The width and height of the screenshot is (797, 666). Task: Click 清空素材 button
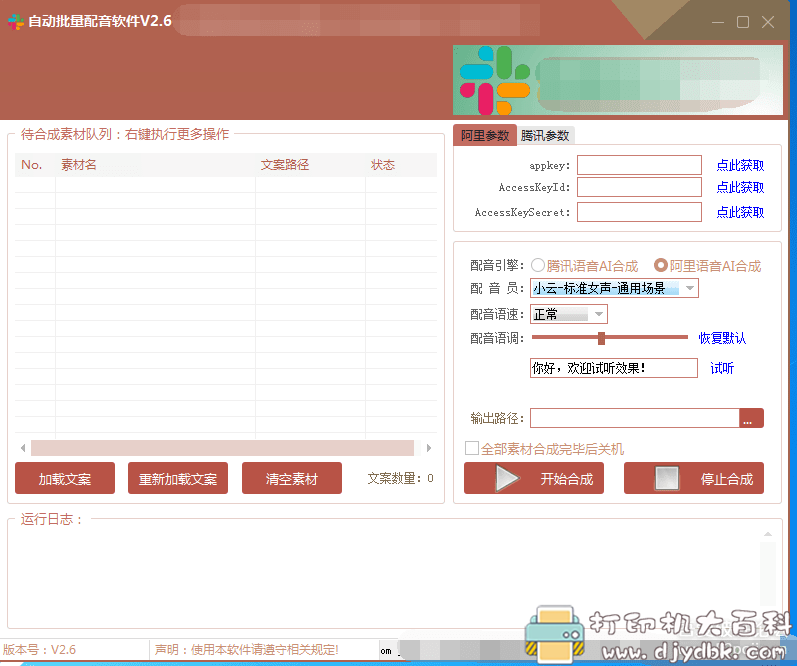pyautogui.click(x=292, y=478)
